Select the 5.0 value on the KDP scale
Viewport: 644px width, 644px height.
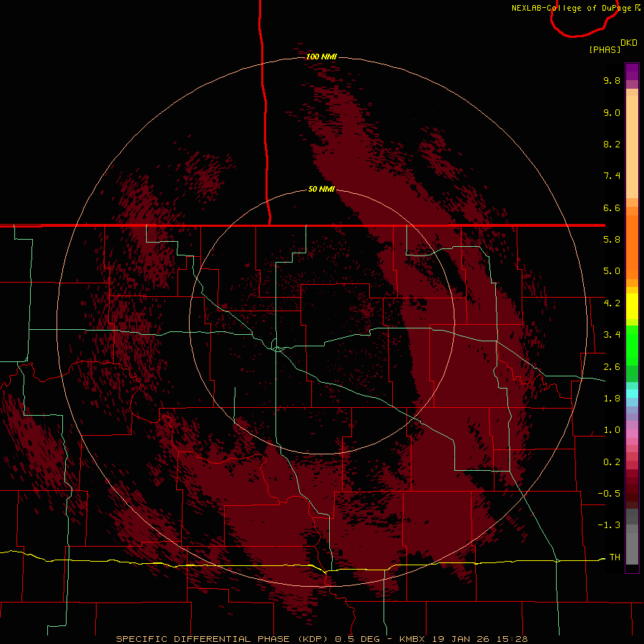(x=612, y=271)
